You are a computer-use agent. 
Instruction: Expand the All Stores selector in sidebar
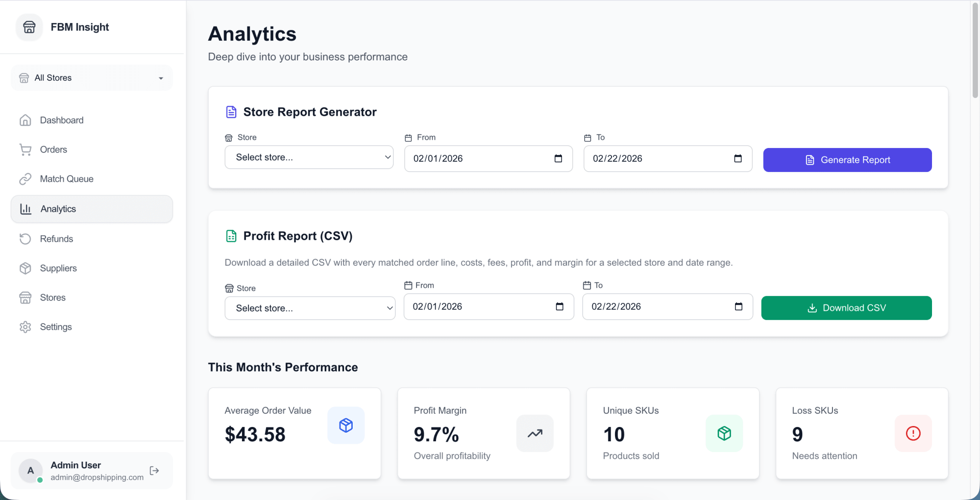(x=92, y=78)
